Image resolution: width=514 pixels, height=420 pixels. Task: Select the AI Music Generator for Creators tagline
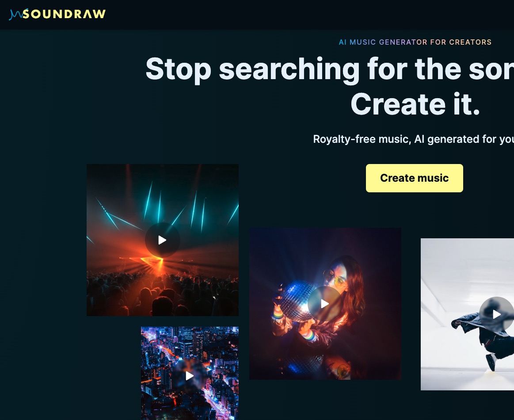(415, 42)
